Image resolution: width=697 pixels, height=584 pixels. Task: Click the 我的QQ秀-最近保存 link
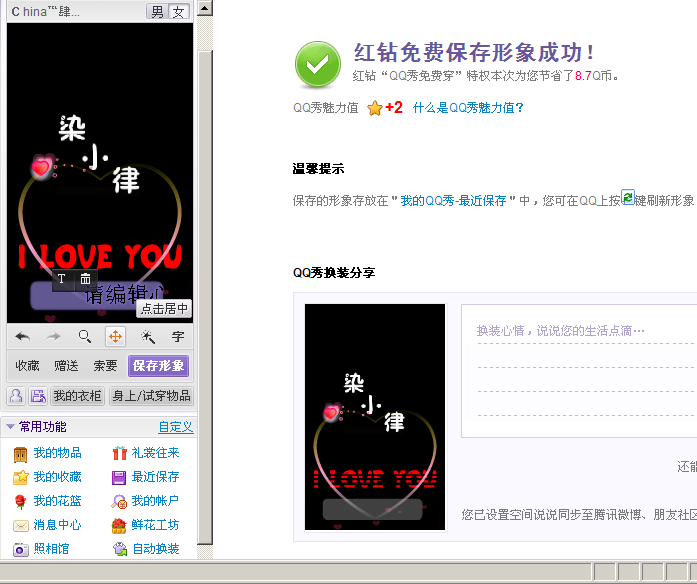coord(453,201)
